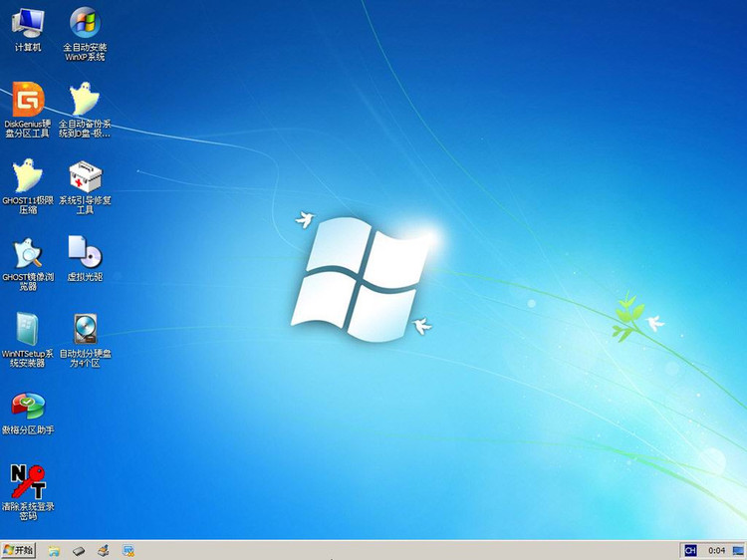Open file explorer folder icon in taskbar
Screen dimensions: 747x560
[54, 551]
